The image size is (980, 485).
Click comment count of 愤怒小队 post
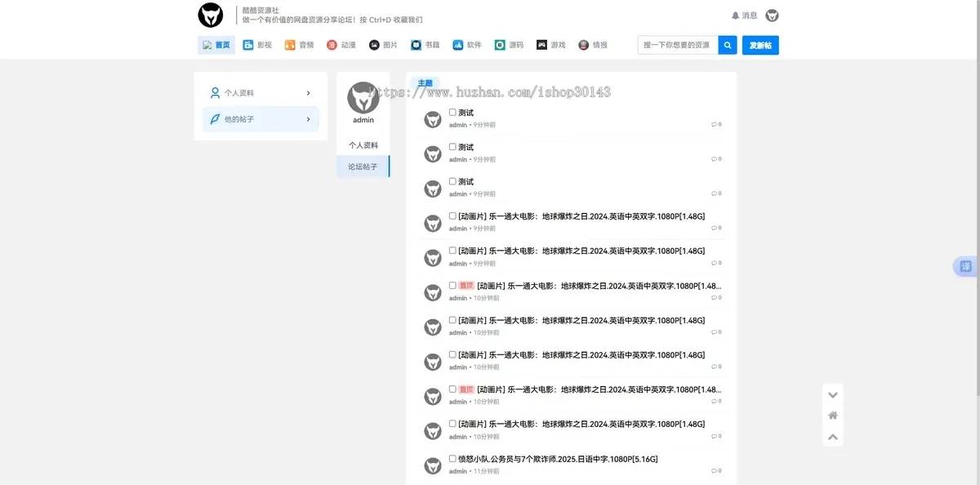pyautogui.click(x=716, y=470)
